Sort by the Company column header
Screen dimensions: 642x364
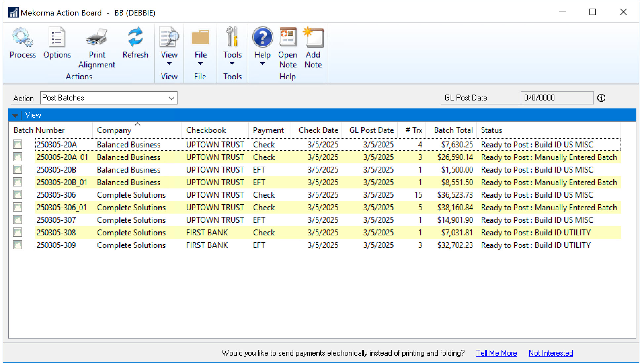pos(114,130)
